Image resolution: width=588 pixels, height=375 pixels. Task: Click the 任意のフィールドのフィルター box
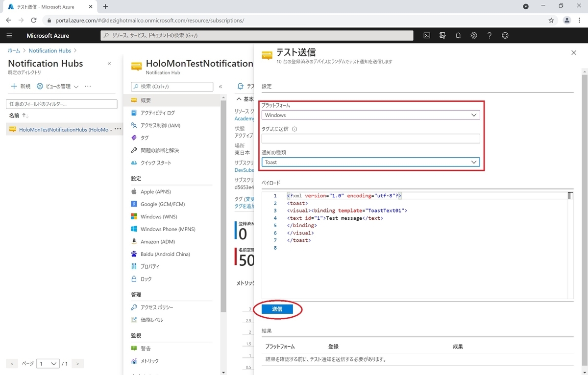coord(61,104)
